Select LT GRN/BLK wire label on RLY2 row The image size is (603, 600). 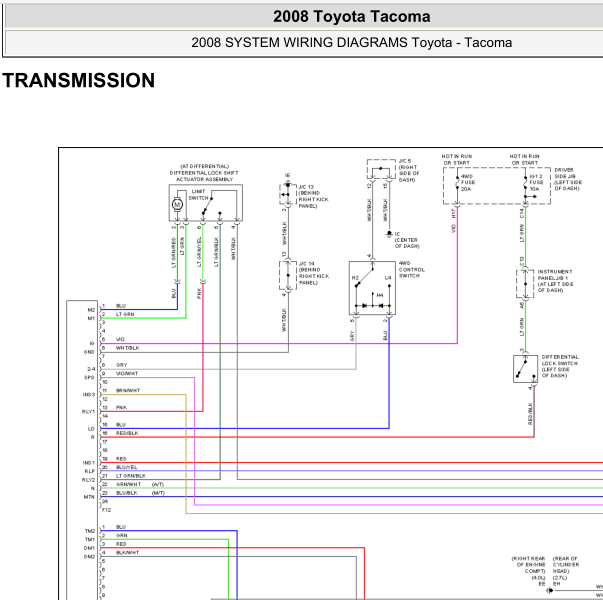tap(131, 476)
